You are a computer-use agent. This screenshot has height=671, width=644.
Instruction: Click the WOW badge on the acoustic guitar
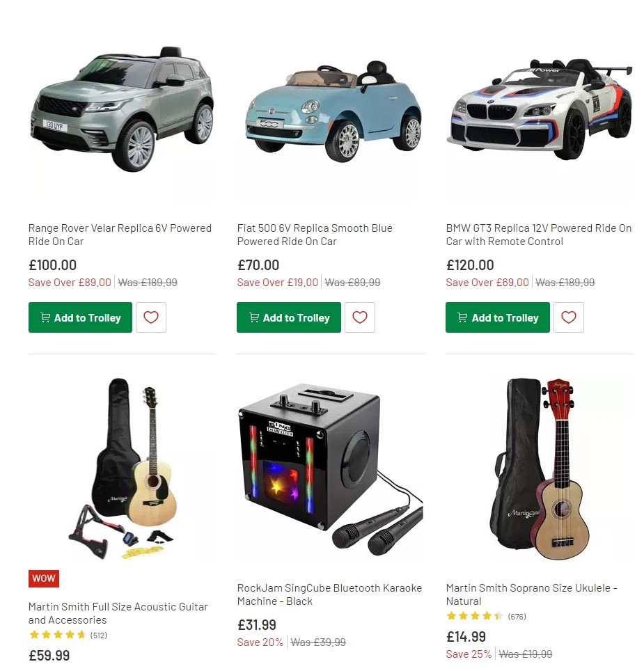pyautogui.click(x=43, y=578)
